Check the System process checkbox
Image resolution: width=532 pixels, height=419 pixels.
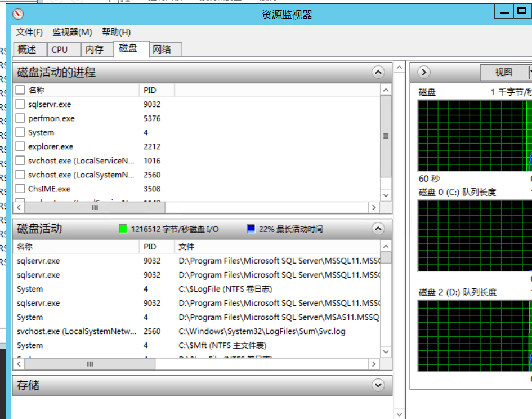20,132
